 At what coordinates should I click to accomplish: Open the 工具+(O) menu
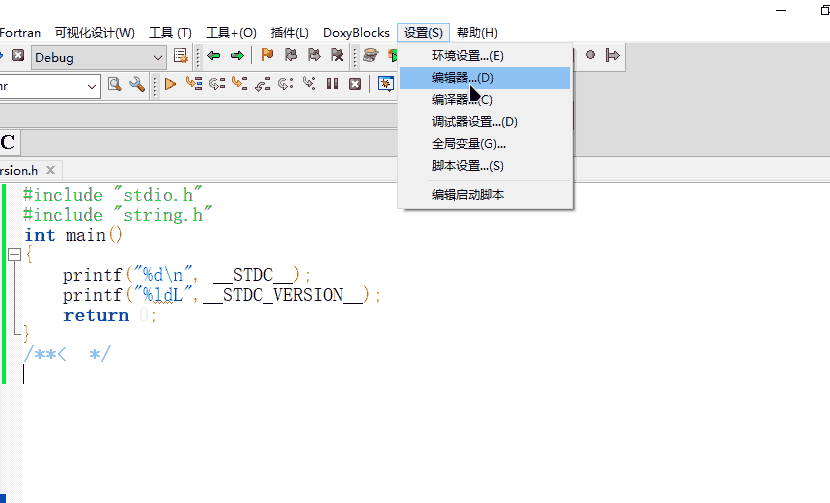tap(231, 33)
